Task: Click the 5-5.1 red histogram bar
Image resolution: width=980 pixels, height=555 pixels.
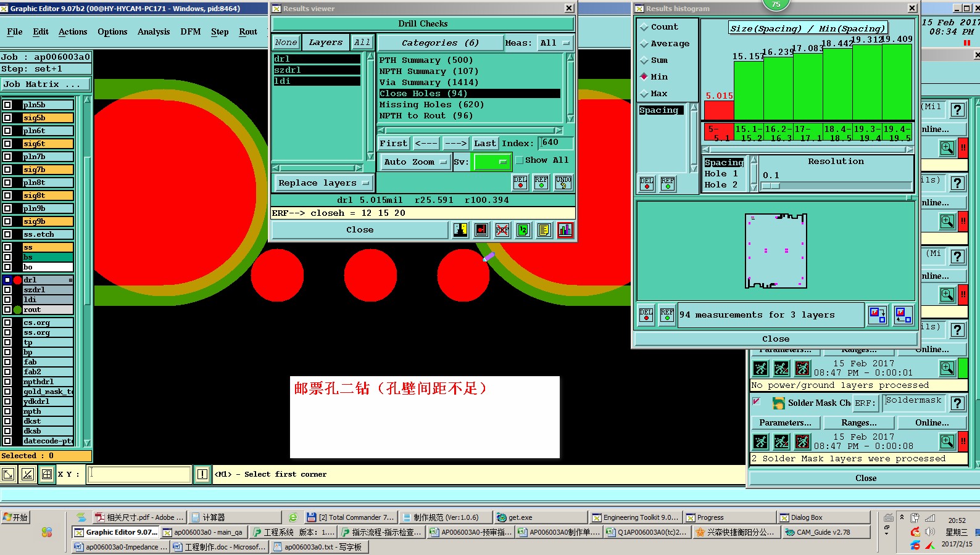Action: (x=719, y=110)
